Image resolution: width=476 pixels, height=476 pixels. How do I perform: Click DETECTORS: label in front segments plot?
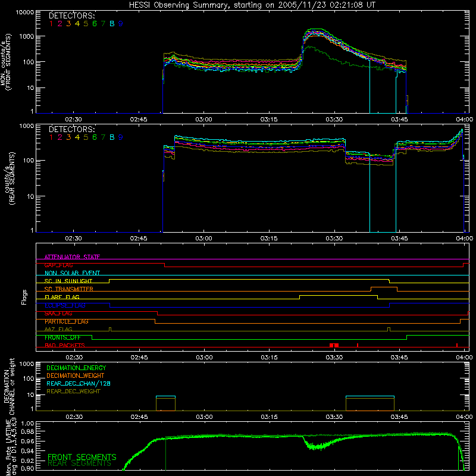coord(71,15)
